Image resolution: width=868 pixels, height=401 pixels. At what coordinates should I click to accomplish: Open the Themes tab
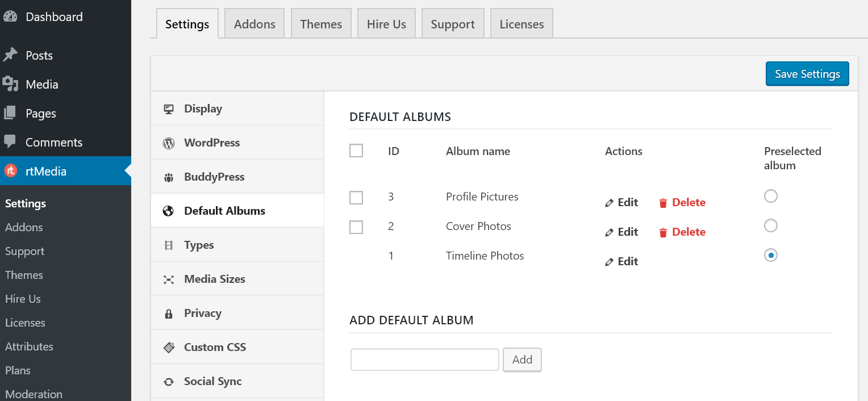pos(321,23)
